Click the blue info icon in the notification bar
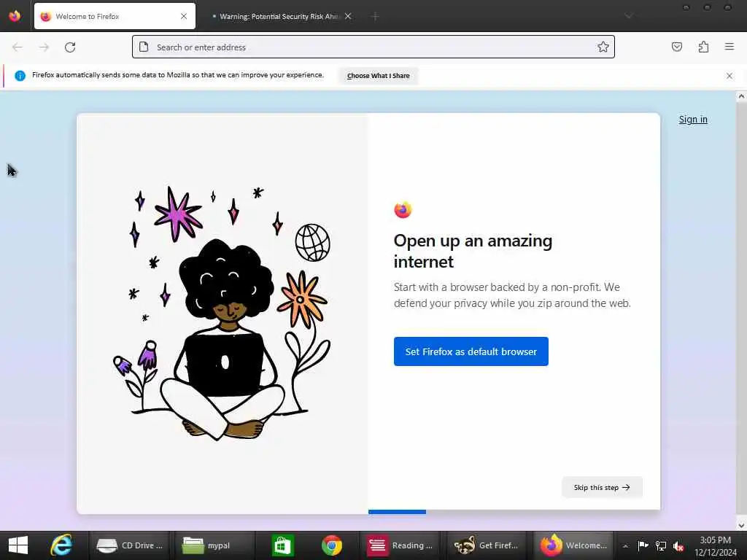The image size is (747, 560). 20,76
